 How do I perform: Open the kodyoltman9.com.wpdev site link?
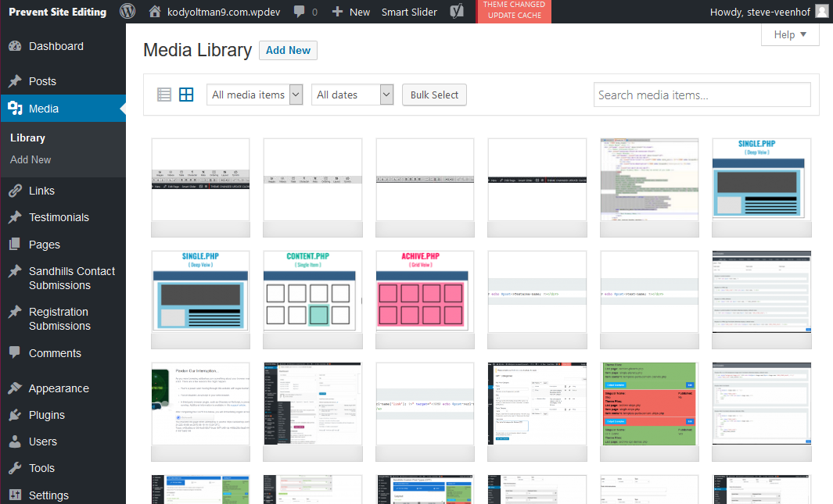pyautogui.click(x=223, y=12)
